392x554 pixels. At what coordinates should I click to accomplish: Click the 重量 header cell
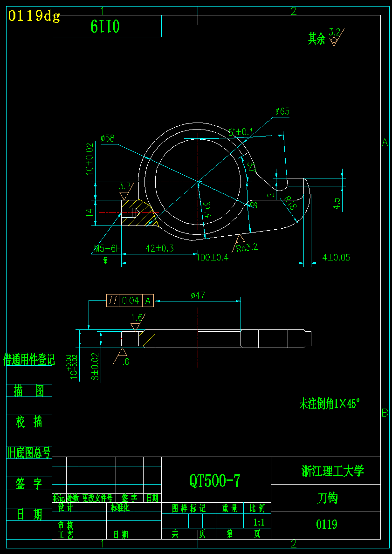click(x=230, y=508)
